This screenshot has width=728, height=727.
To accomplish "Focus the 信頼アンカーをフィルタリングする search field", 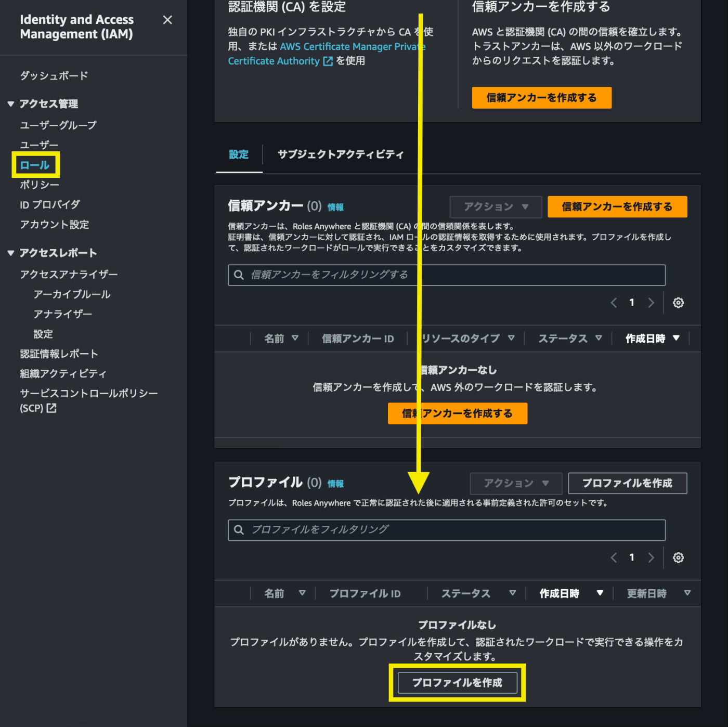I will click(447, 275).
